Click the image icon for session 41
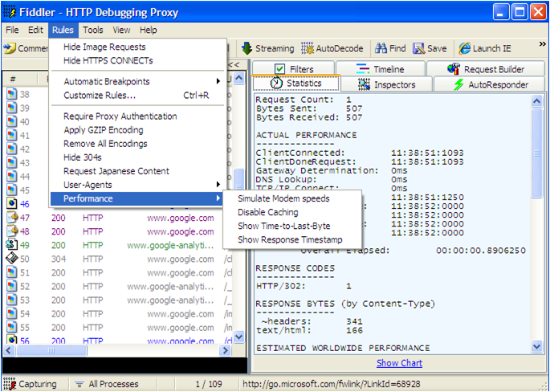Viewport: 550px width, 392px height. (12, 136)
